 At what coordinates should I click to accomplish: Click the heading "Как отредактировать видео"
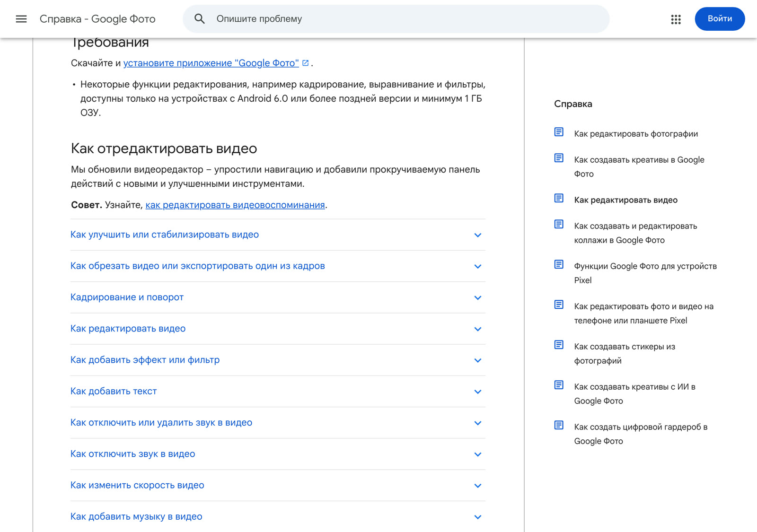[164, 148]
